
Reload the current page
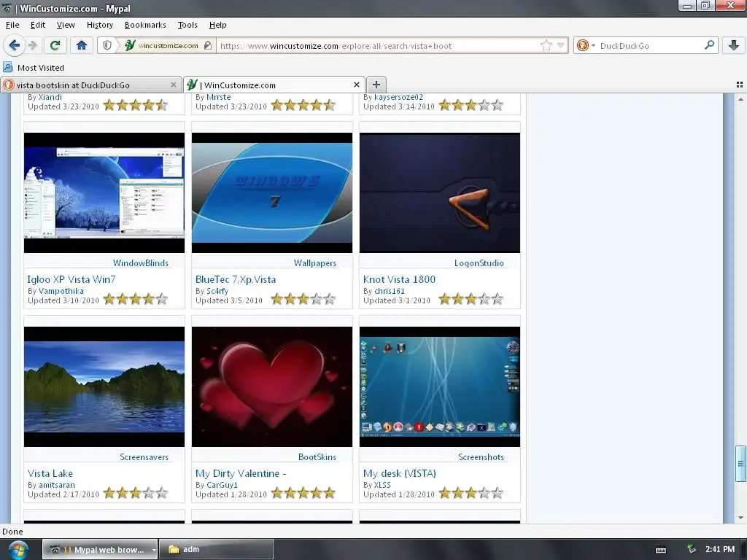[x=55, y=45]
